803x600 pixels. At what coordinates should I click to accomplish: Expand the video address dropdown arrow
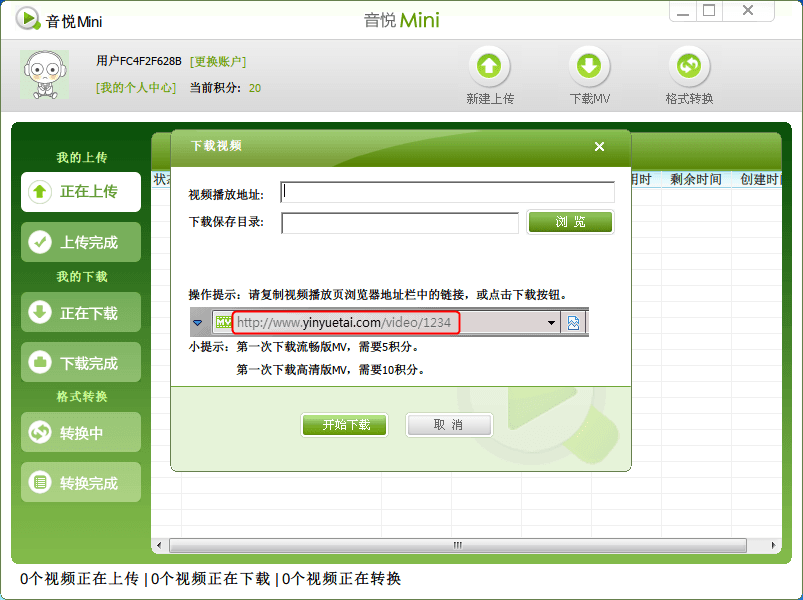click(552, 322)
